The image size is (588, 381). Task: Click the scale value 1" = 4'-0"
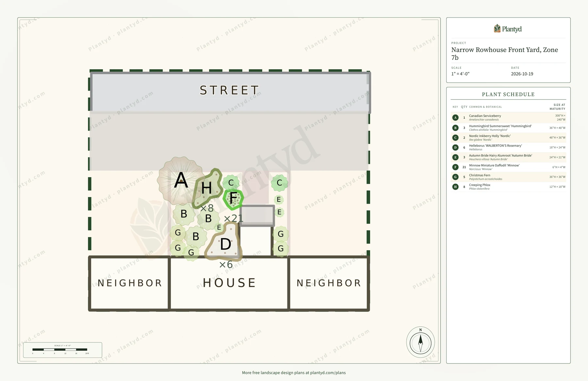(460, 74)
